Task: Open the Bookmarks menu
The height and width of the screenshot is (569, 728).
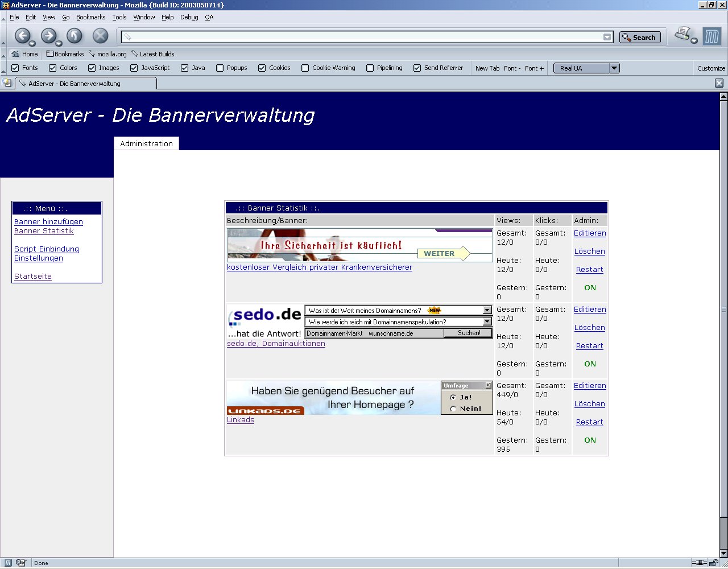Action: pos(90,17)
